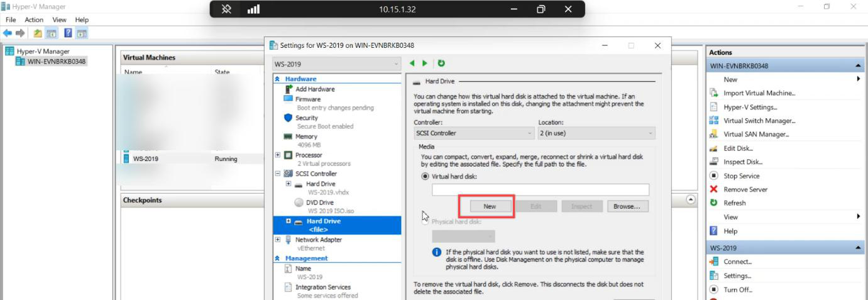Collapse the Management section header

[278, 258]
